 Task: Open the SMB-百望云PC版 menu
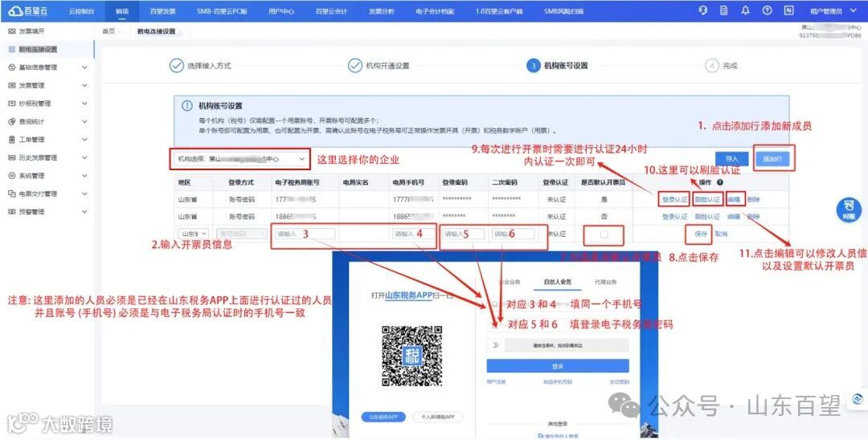coord(222,11)
